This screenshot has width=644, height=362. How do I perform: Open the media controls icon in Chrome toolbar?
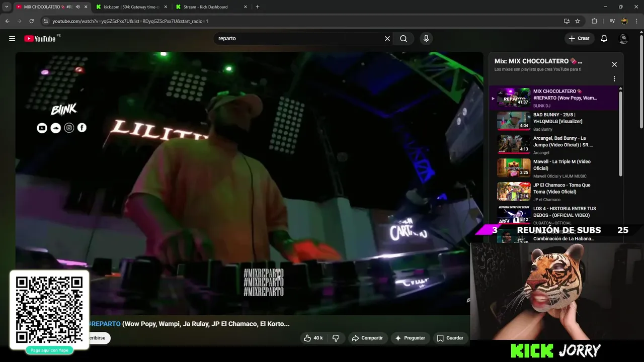point(612,21)
